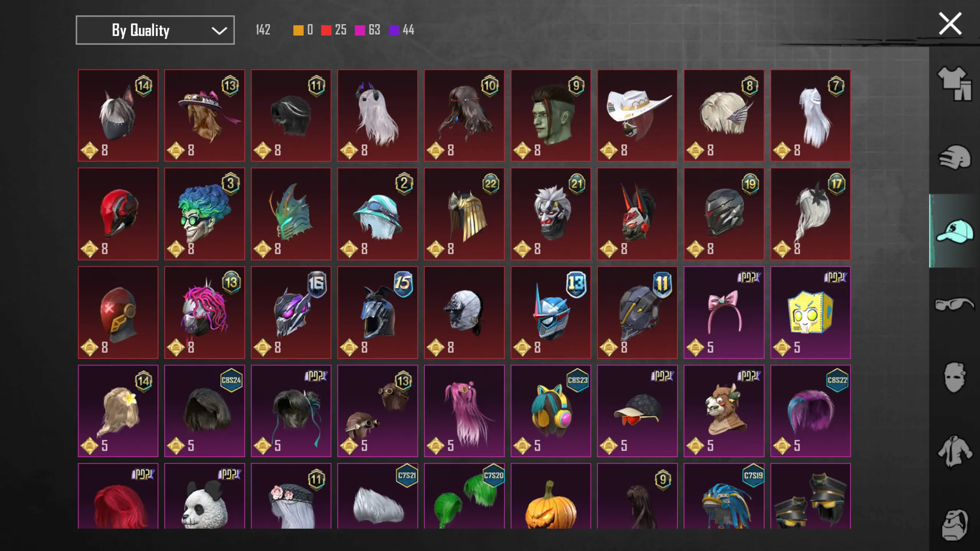The height and width of the screenshot is (551, 980).
Task: Click the pink quality swatch showing 63
Action: tap(360, 30)
